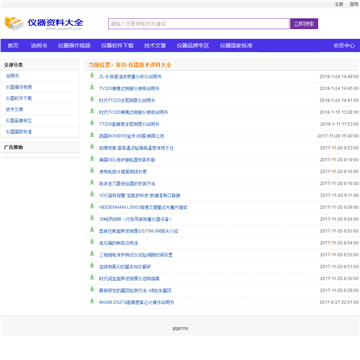Click green icon for TT220 row dated 2018-1-11
The height and width of the screenshot is (360, 360).
point(92,123)
